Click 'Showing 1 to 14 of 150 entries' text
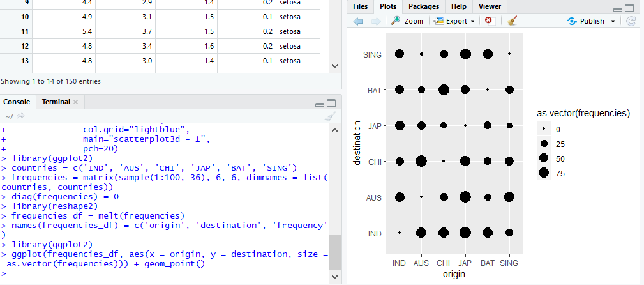Image resolution: width=644 pixels, height=285 pixels. [x=50, y=81]
